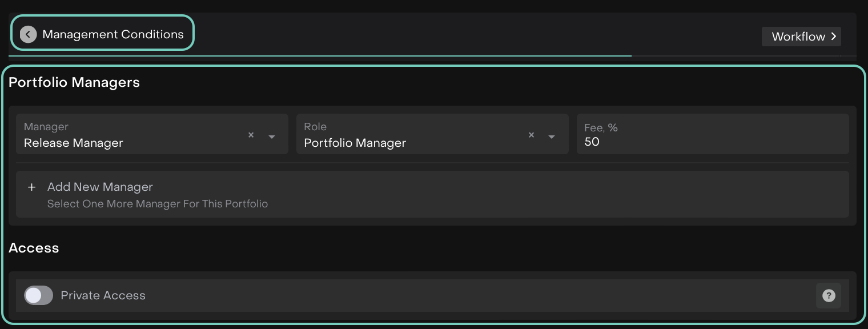Click the Portfolio Managers section heading
This screenshot has width=868, height=329.
click(74, 82)
